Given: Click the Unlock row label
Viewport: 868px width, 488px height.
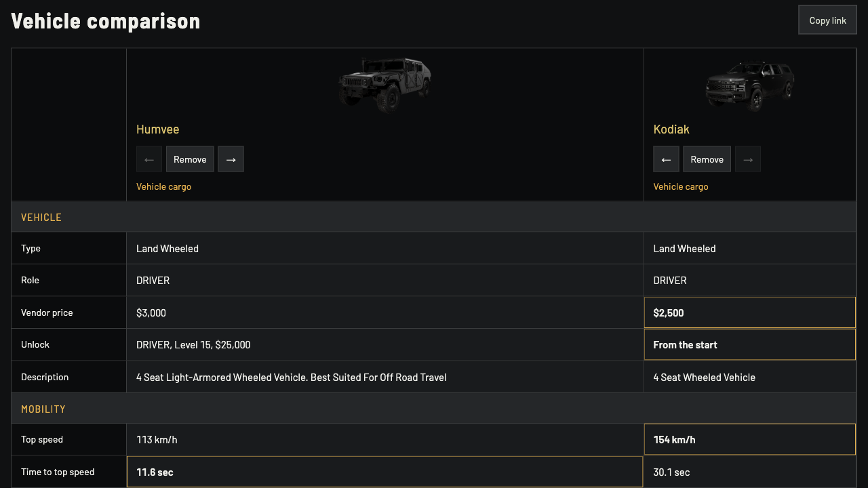Looking at the screenshot, I should (x=35, y=345).
